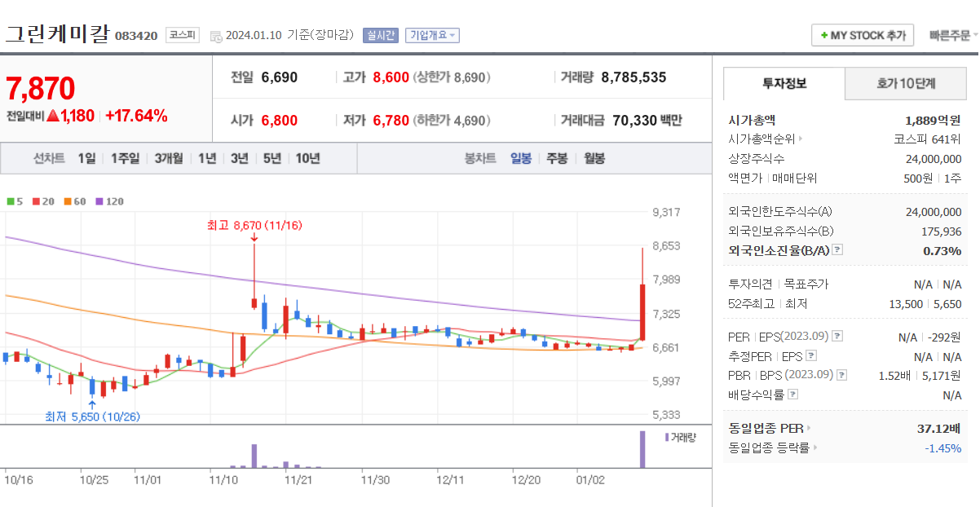This screenshot has width=980, height=507.
Task: Click the 최저 5,650 (10/26) chart marker
Action: click(92, 417)
